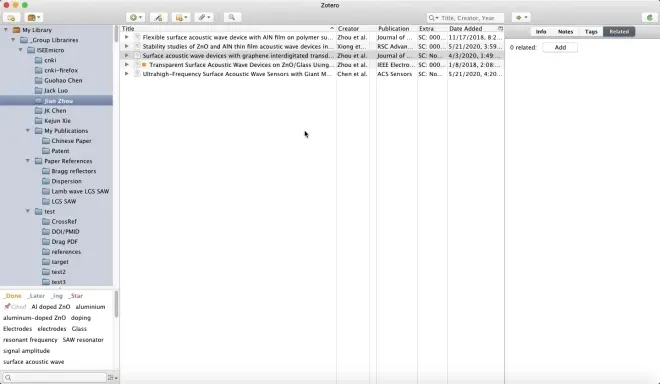Select the Bragg reflectors collection
Viewport: 660px width, 384px height.
(x=74, y=171)
